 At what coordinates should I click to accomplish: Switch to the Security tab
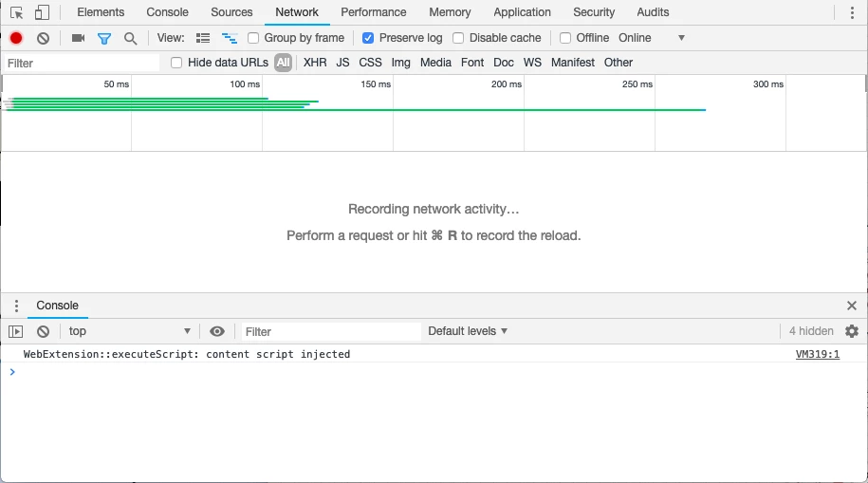[594, 12]
